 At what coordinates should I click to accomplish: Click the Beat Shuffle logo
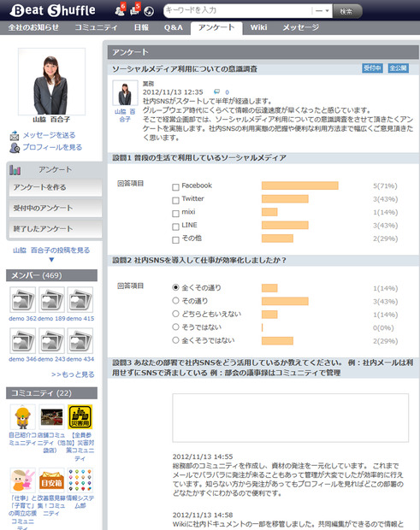click(x=53, y=10)
